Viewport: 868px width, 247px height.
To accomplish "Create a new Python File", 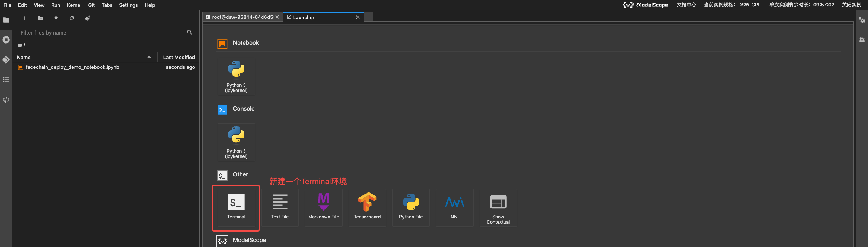I will tap(411, 207).
